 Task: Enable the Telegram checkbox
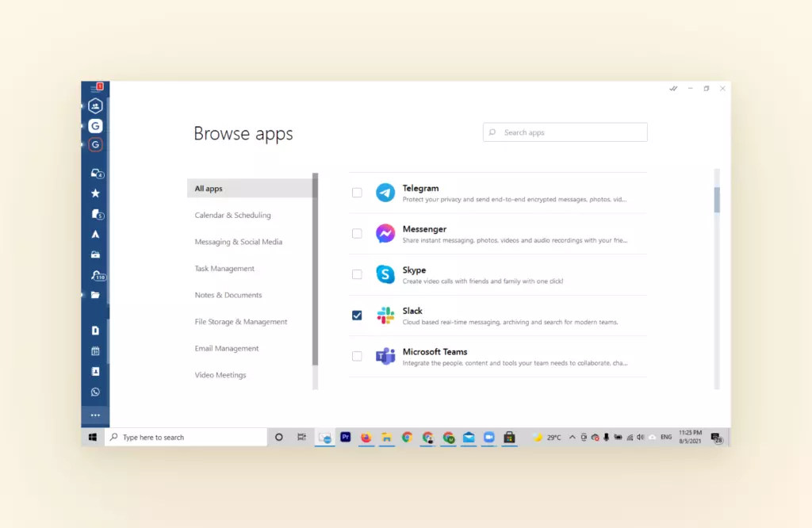357,192
